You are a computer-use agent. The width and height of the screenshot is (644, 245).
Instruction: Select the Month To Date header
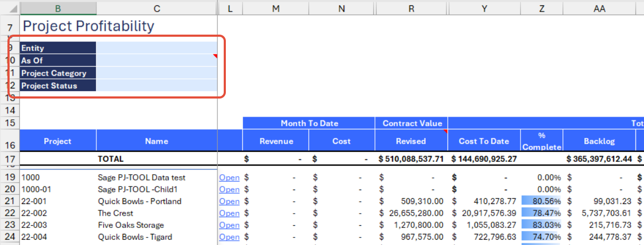click(x=309, y=123)
